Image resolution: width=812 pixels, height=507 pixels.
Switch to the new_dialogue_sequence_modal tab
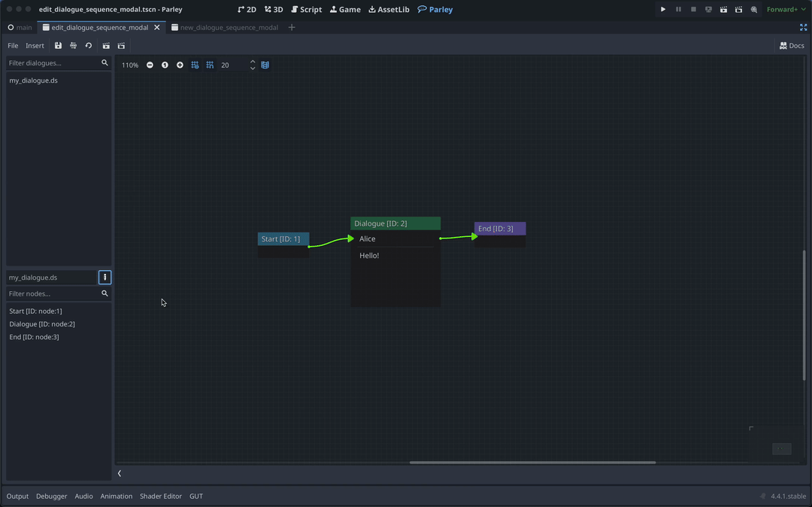[x=225, y=27]
